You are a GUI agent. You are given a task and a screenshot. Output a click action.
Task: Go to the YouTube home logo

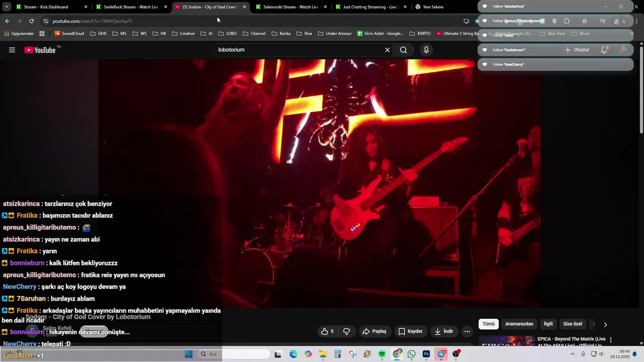pos(40,50)
